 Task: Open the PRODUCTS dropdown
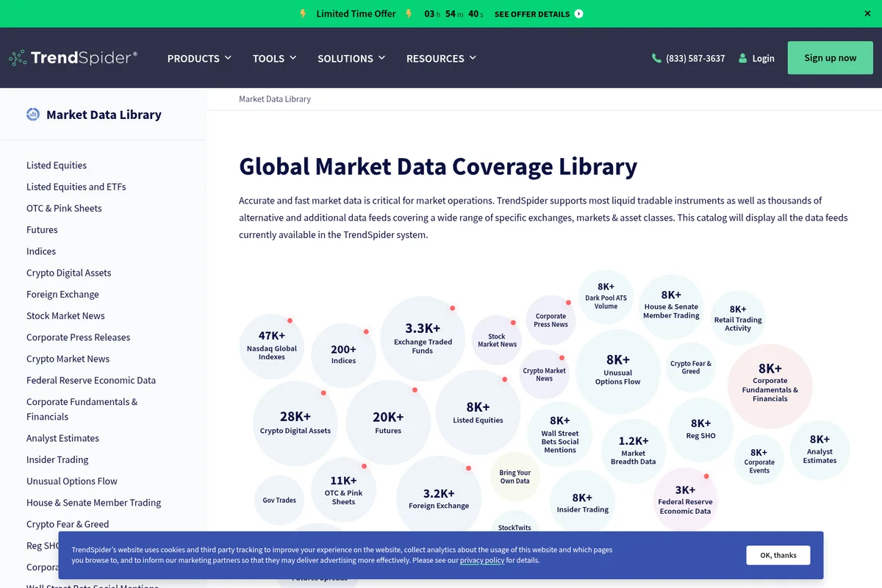198,58
